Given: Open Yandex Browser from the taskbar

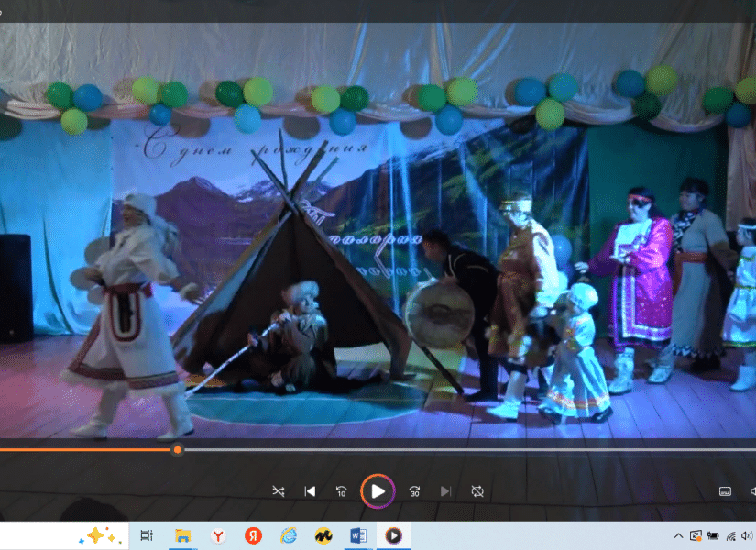Looking at the screenshot, I should click(x=218, y=535).
